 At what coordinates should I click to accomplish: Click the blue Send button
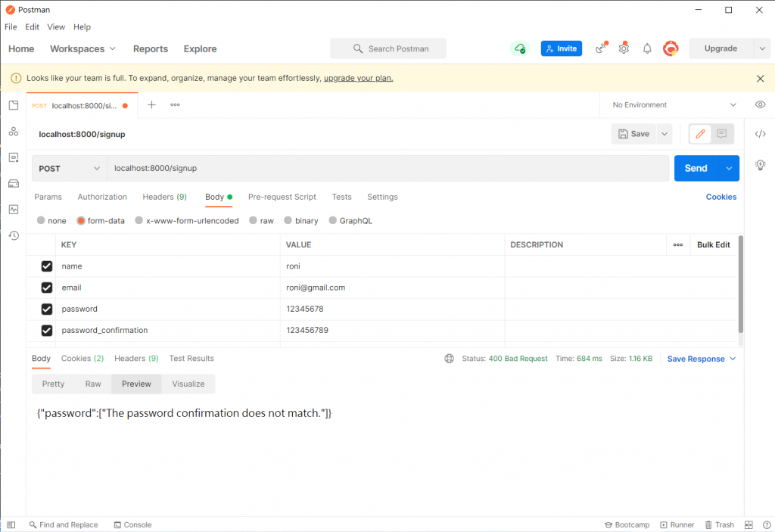click(x=696, y=168)
